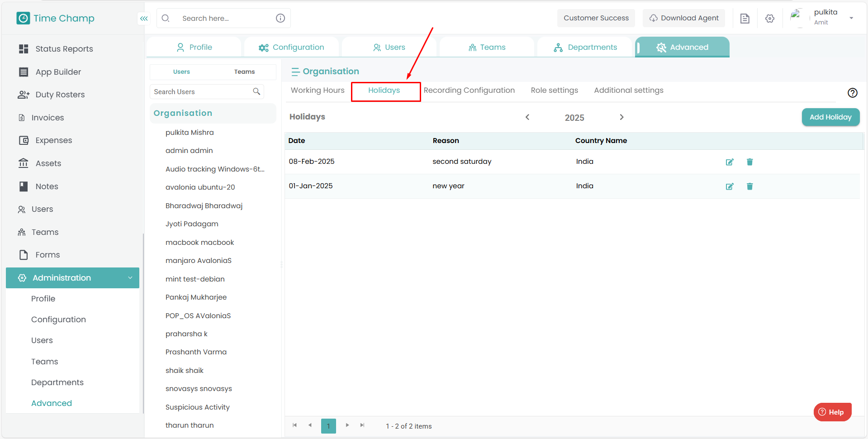Open the pulkita account dropdown
This screenshot has height=439, width=868.
(x=851, y=18)
